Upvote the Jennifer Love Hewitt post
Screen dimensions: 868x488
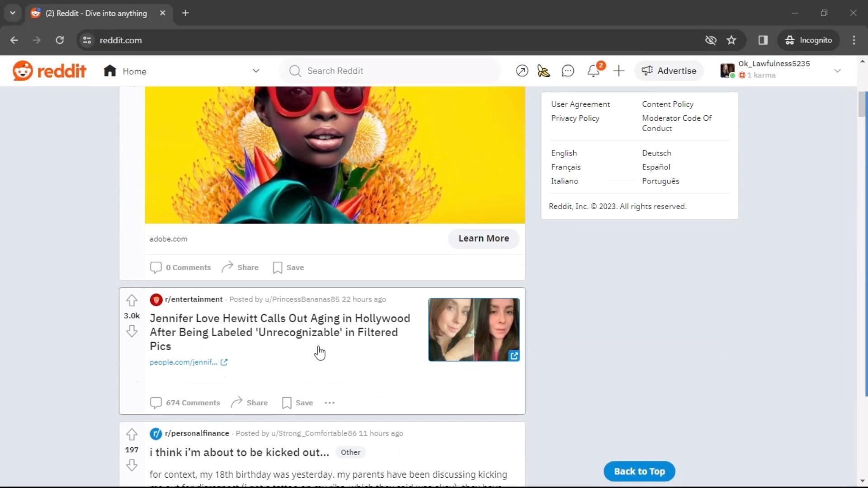click(x=132, y=300)
